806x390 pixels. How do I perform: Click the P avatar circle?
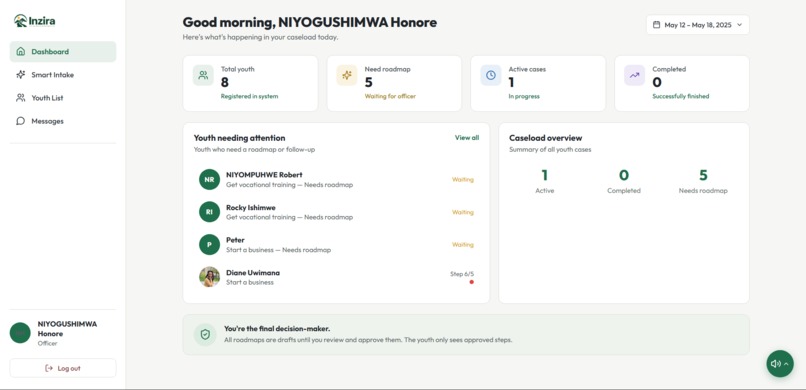click(x=209, y=245)
